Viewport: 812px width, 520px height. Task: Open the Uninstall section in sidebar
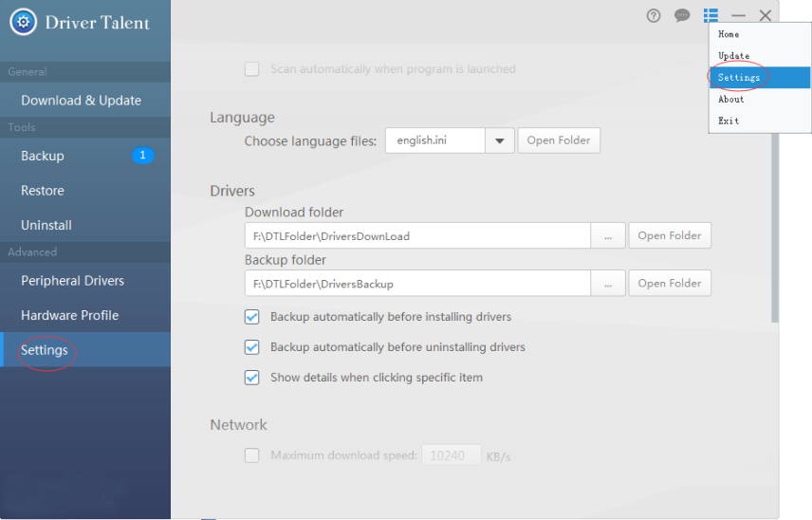tap(85, 225)
